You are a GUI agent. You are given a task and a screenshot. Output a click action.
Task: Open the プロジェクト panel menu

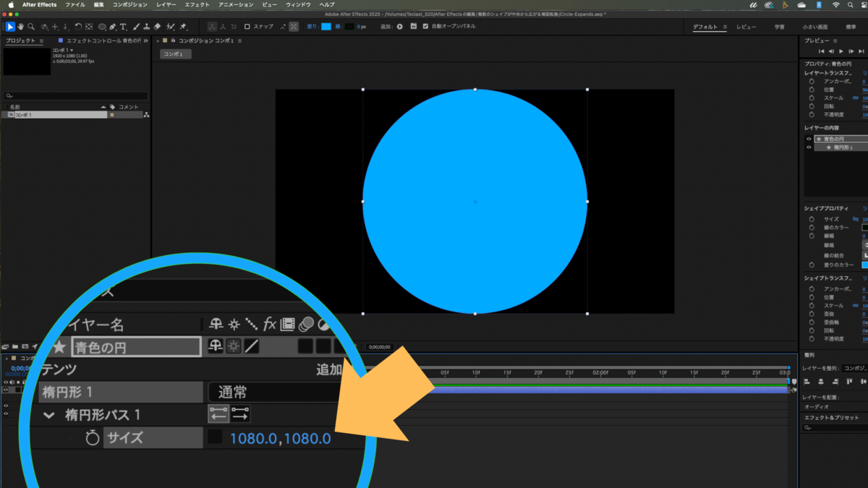click(42, 41)
